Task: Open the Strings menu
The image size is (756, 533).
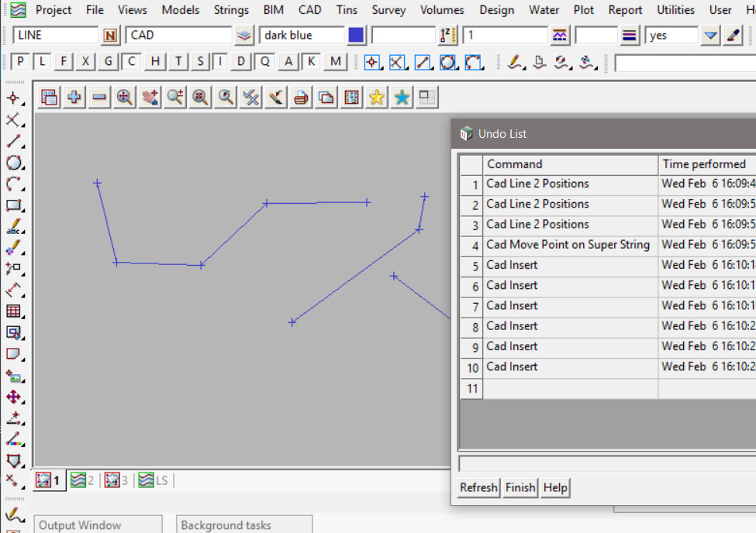Action: click(x=231, y=10)
